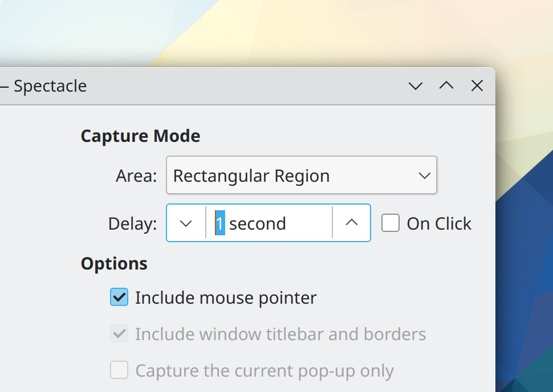Click the Include mouse pointer label
Viewport: 553px width, 392px height.
(x=225, y=298)
